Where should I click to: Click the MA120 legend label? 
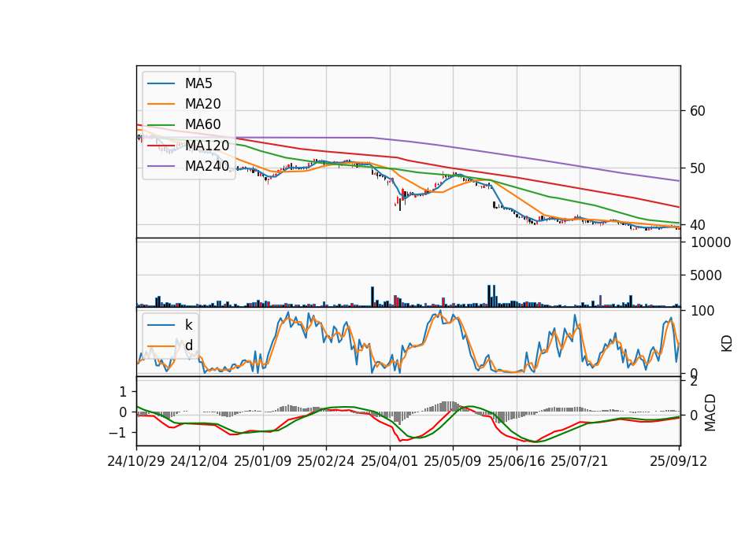(207, 145)
